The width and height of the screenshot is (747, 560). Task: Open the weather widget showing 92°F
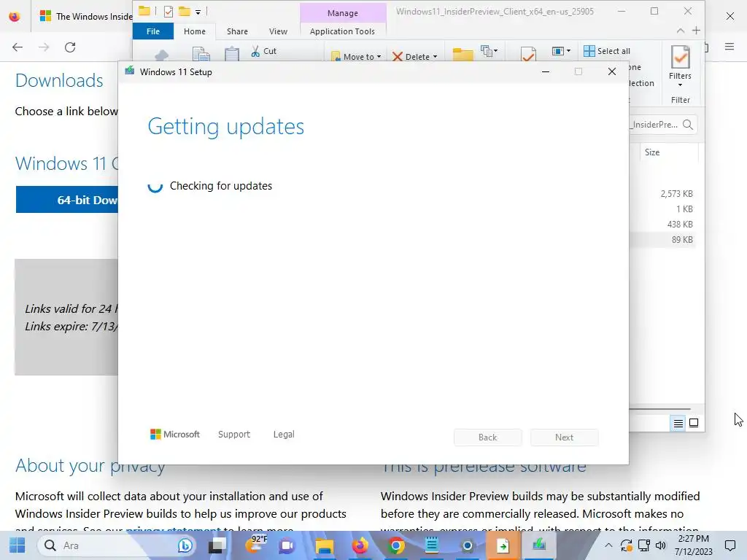coord(255,545)
